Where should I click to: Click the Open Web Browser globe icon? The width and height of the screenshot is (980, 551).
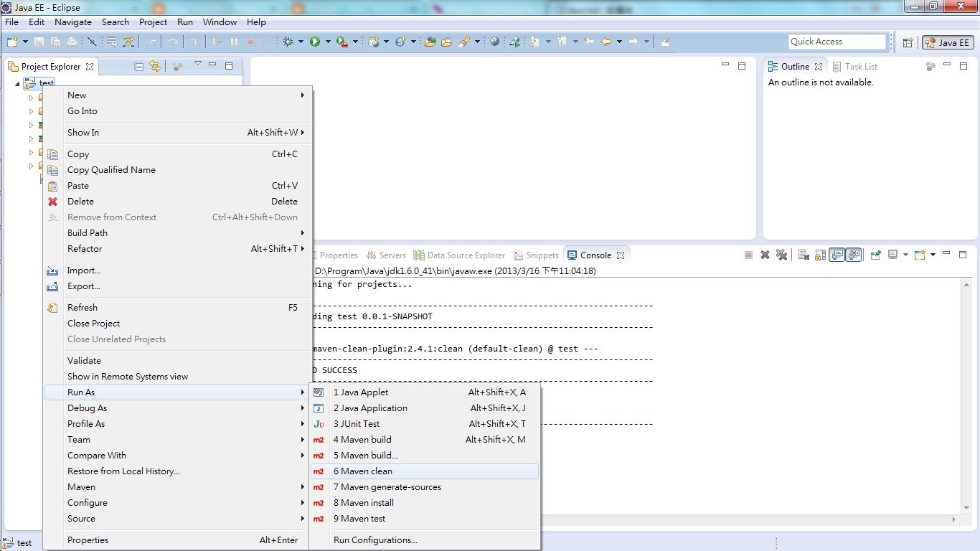494,42
